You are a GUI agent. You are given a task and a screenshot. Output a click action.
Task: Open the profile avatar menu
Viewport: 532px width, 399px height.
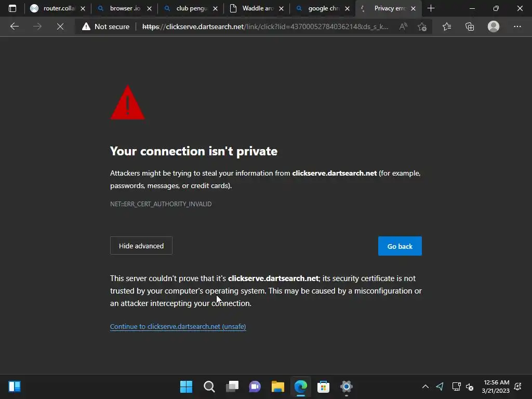click(494, 26)
